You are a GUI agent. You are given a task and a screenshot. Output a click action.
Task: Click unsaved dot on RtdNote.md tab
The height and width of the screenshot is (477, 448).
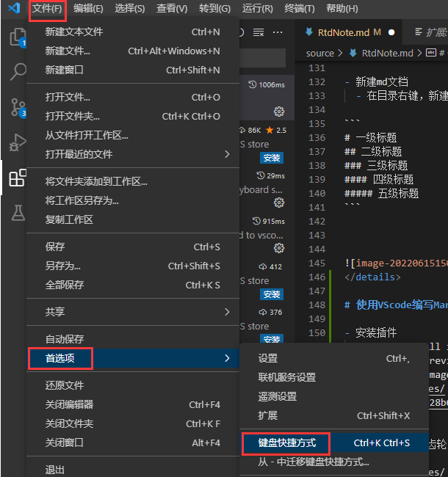tap(391, 32)
